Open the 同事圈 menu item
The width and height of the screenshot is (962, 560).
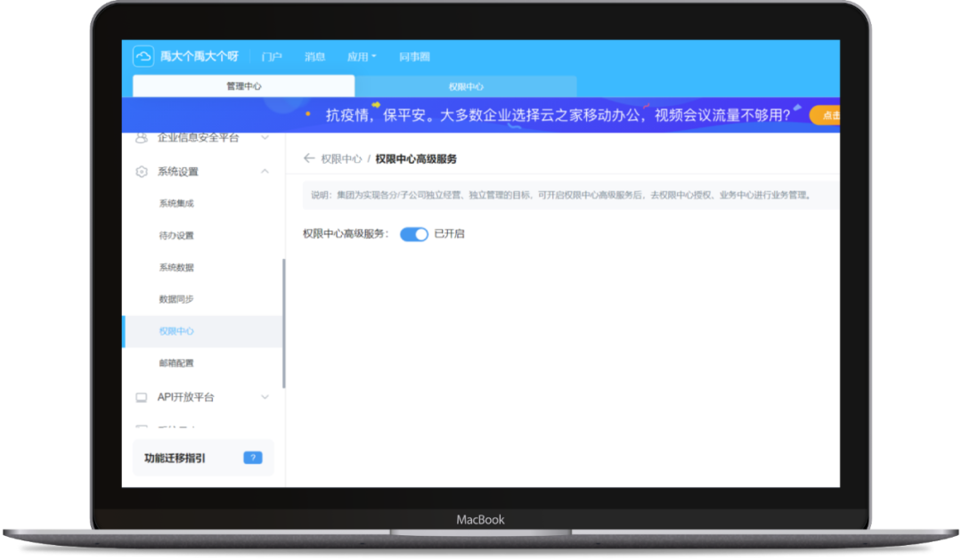[x=415, y=57]
